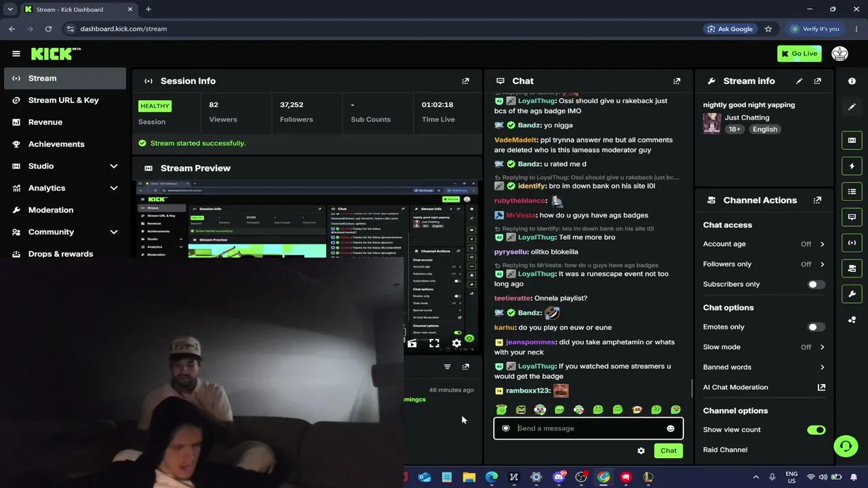Edit stream info with the header pencil icon
This screenshot has width=868, height=488.
click(x=799, y=81)
